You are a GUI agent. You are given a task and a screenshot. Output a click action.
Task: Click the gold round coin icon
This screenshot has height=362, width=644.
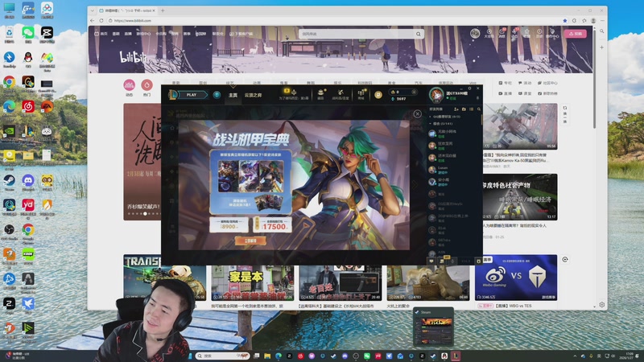378,95
